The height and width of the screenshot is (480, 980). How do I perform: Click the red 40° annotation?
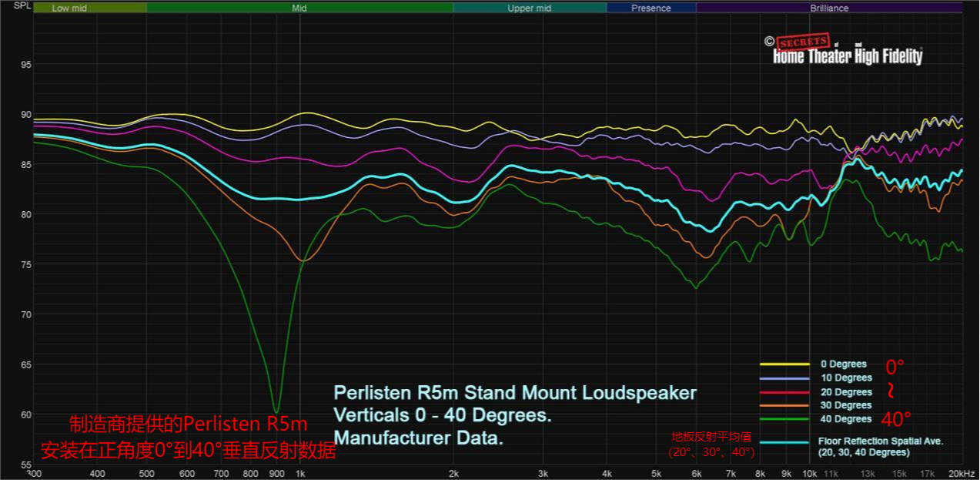[x=897, y=420]
